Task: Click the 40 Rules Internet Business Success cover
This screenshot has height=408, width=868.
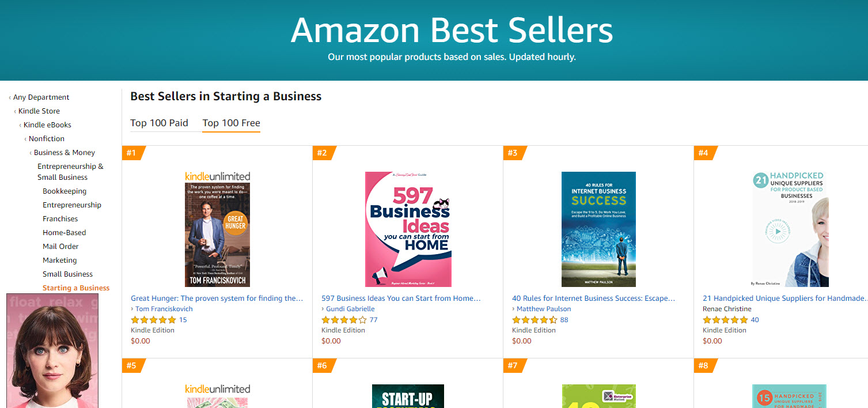Action: coord(598,229)
